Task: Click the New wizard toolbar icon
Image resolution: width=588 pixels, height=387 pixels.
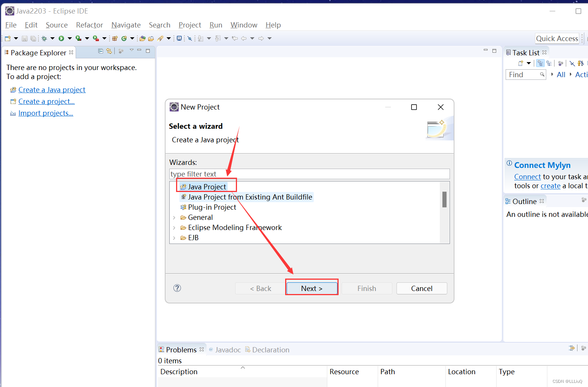Action: pos(8,38)
